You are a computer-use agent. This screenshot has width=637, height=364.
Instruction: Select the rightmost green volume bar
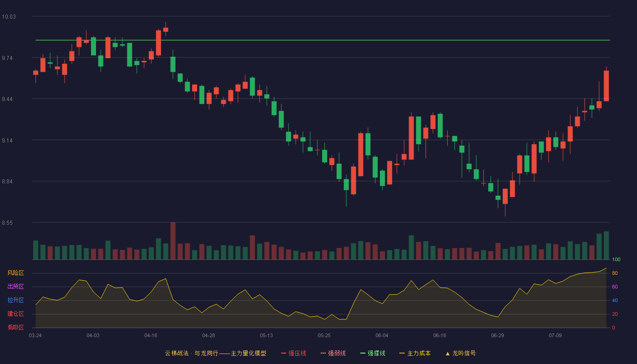[x=606, y=246]
